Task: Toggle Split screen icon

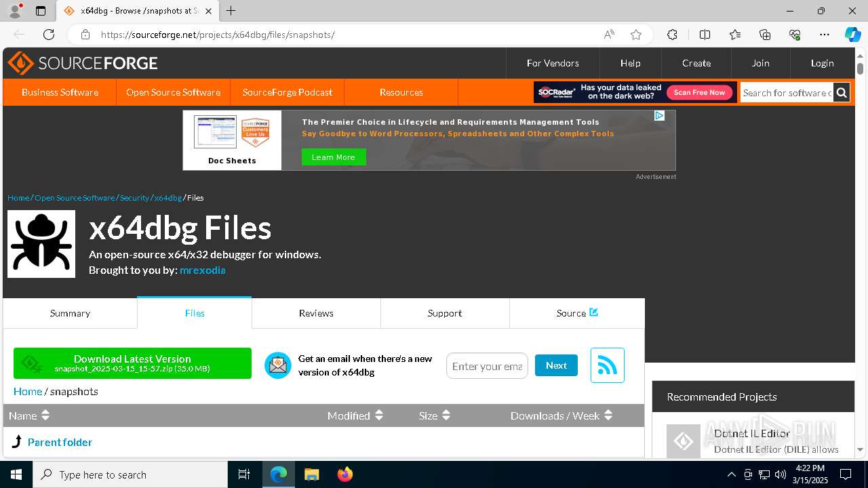Action: coord(705,35)
